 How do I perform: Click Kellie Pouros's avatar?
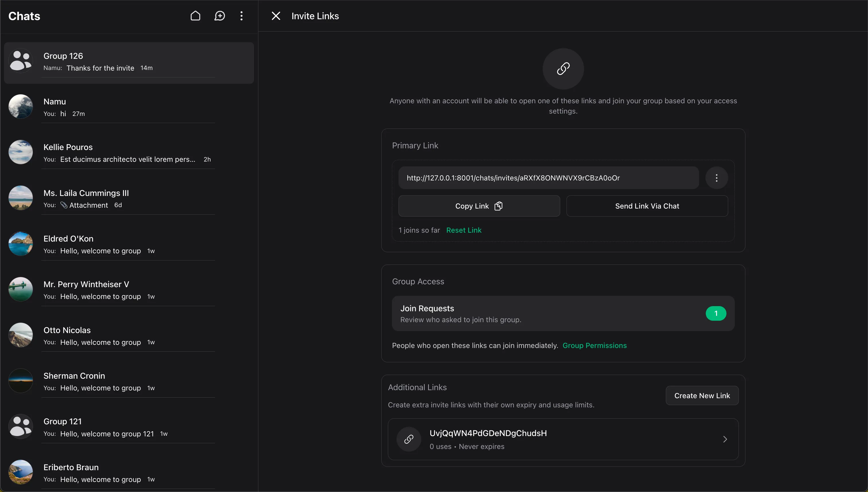pos(21,152)
